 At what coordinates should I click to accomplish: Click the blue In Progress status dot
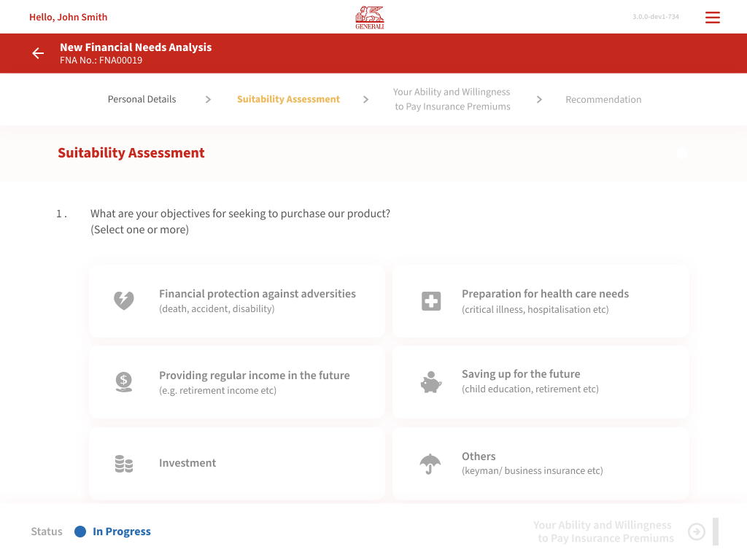click(80, 532)
